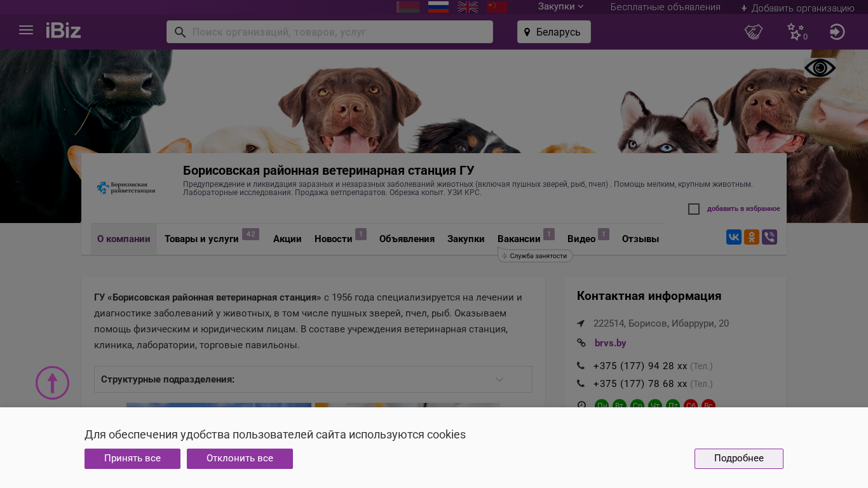Screen dimensions: 868x488
Task: Check the добавить в избранное checkbox
Action: coord(694,209)
